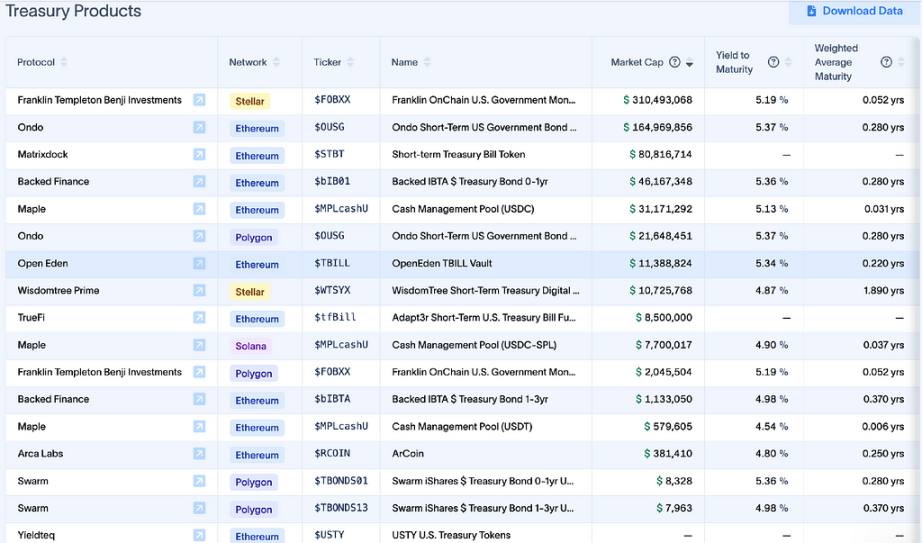
Task: Click yield value 4.87 %
Action: click(x=771, y=290)
